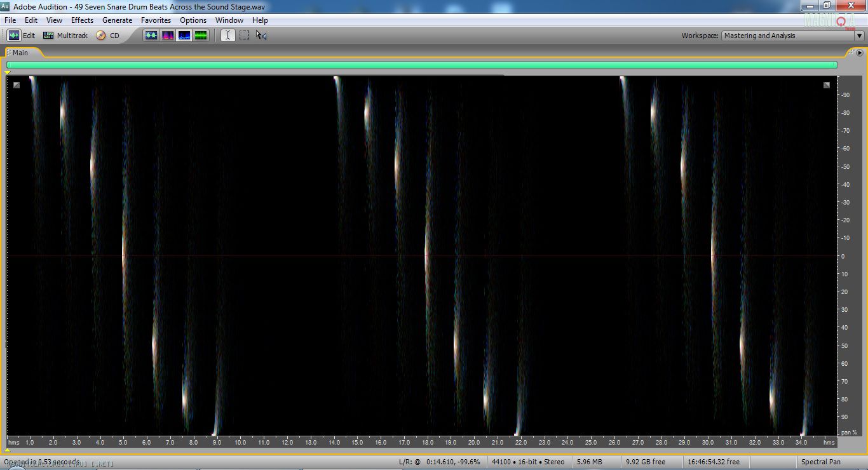Select the Marquee Selection tool

(245, 36)
